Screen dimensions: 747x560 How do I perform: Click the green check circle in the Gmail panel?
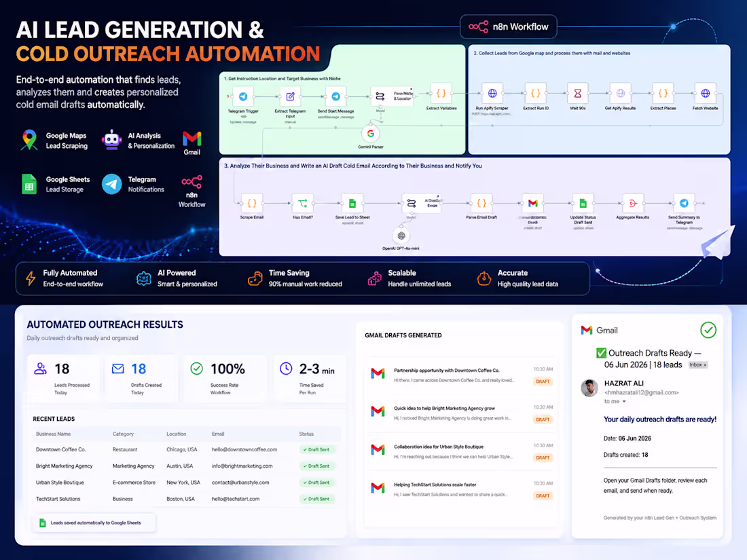click(708, 330)
